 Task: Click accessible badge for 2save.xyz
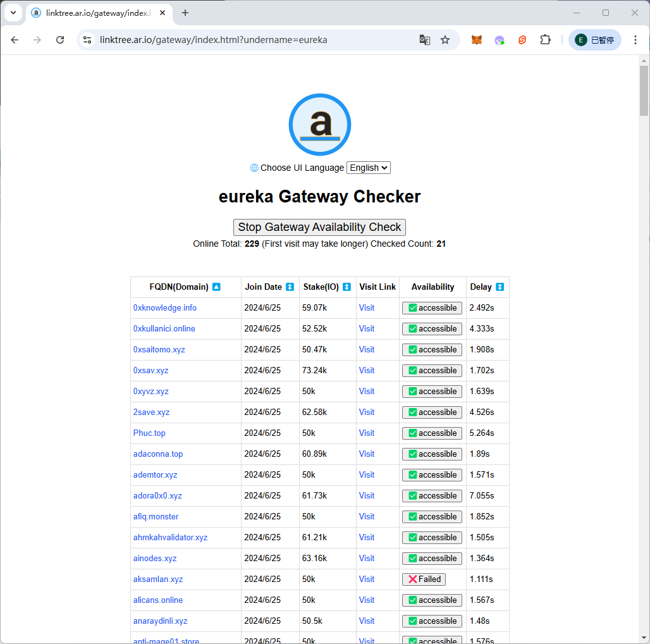click(432, 412)
